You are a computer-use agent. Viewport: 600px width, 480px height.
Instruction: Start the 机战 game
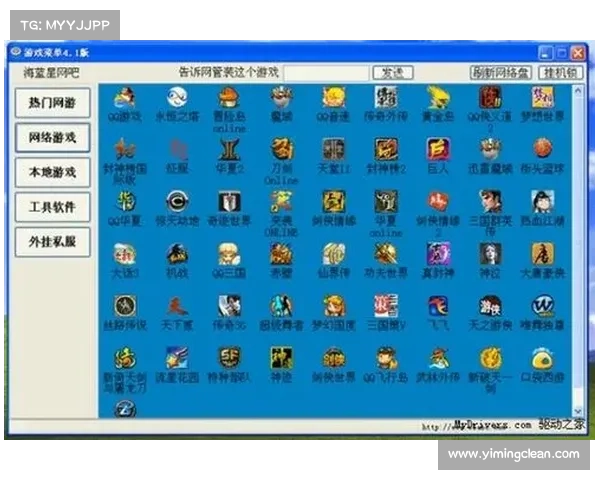click(177, 254)
